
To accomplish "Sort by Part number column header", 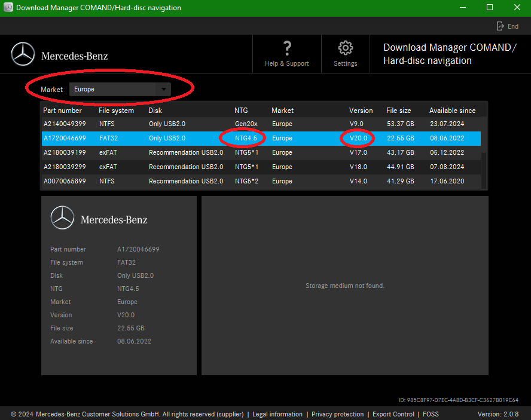I will (63, 111).
